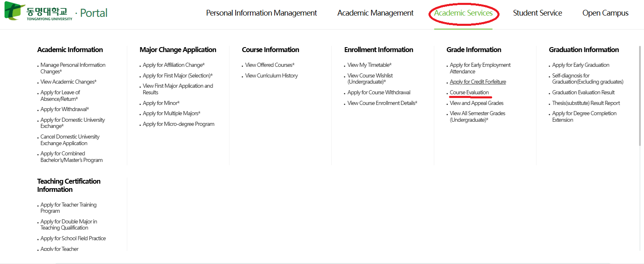Click Apply for Early Graduation
The width and height of the screenshot is (644, 264).
(580, 65)
